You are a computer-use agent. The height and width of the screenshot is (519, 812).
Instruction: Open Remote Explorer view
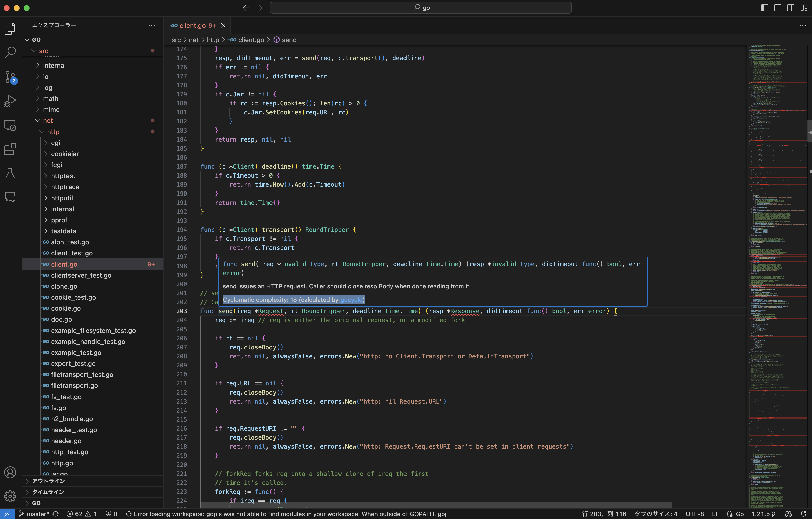pos(10,125)
